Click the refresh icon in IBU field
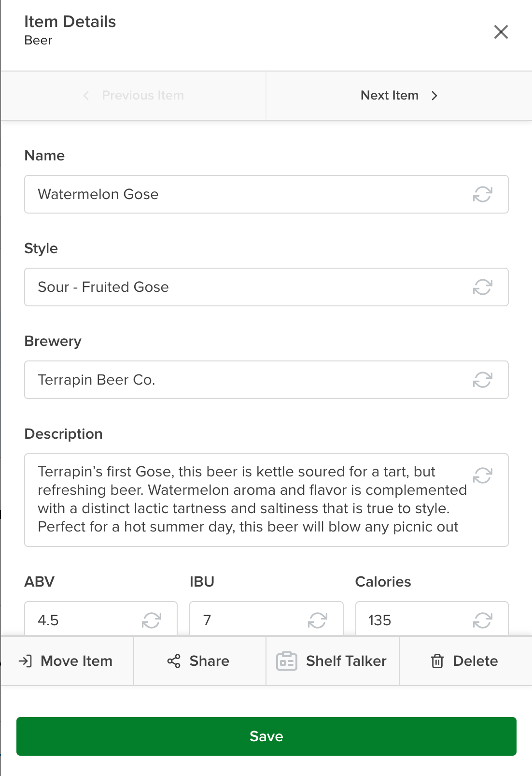This screenshot has height=776, width=532. [x=318, y=620]
